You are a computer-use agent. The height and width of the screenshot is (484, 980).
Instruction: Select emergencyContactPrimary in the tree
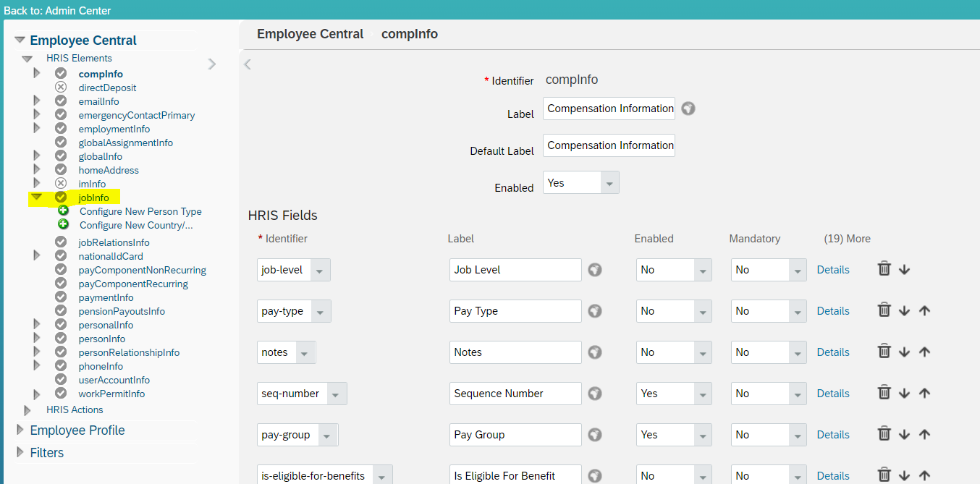[137, 115]
